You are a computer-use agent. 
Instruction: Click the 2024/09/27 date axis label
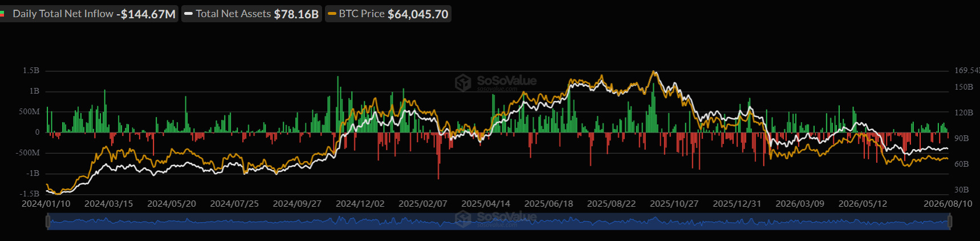point(297,204)
